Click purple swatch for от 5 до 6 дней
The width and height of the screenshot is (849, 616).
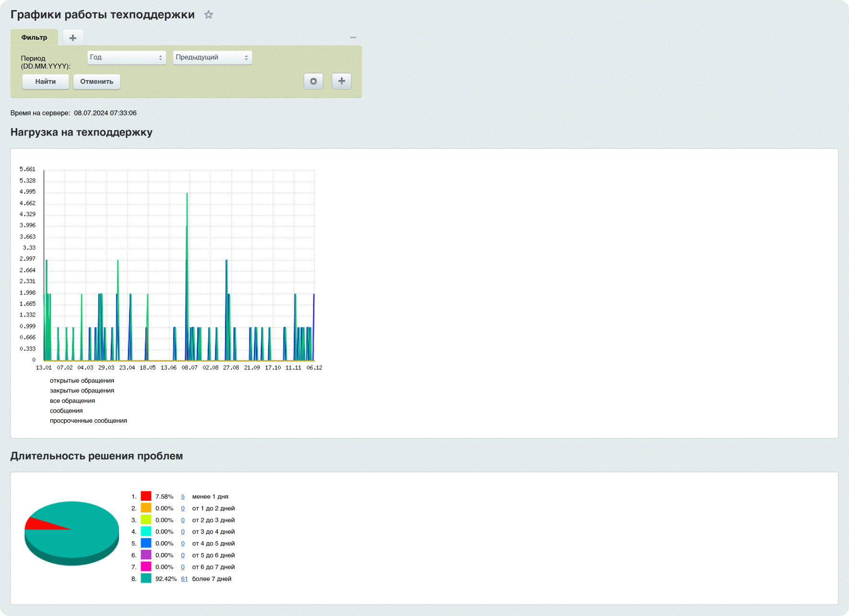click(x=146, y=555)
